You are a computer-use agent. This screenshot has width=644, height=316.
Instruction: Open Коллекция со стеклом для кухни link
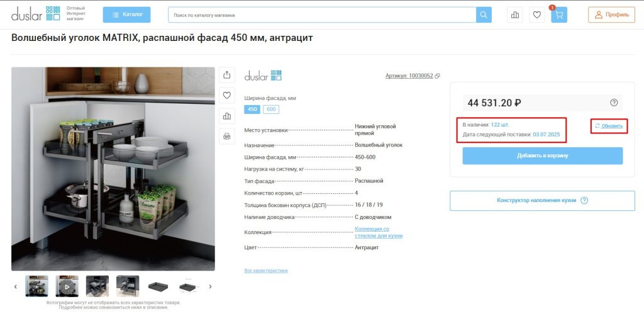tap(379, 232)
